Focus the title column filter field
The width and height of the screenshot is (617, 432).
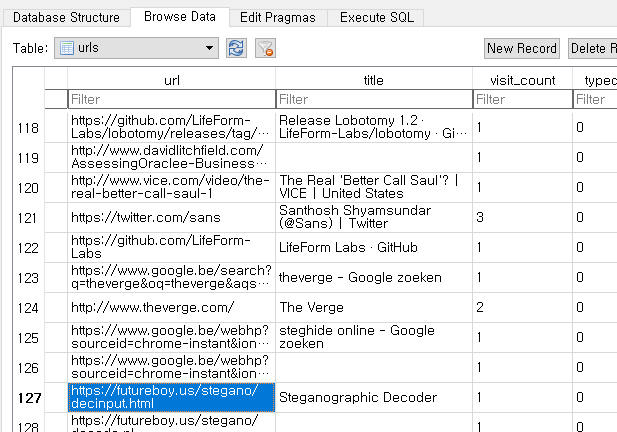(374, 99)
